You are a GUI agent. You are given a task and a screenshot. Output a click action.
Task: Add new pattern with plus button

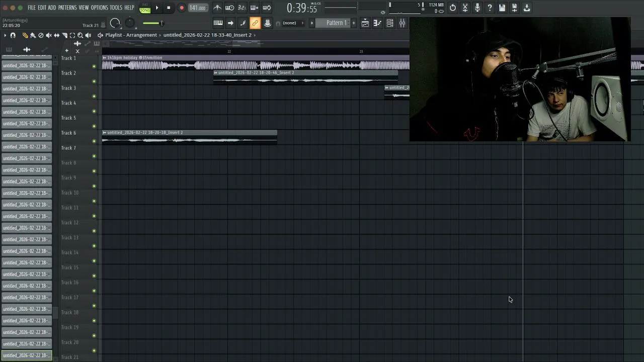(354, 23)
